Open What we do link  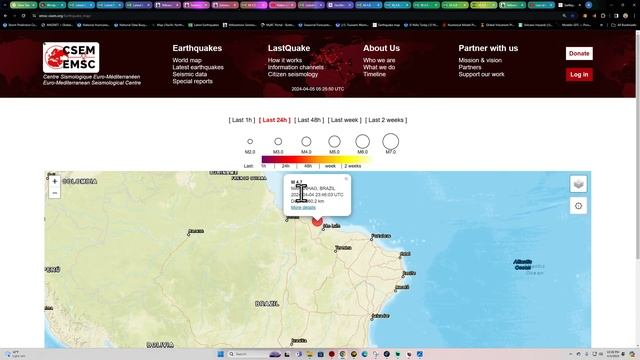coord(379,67)
